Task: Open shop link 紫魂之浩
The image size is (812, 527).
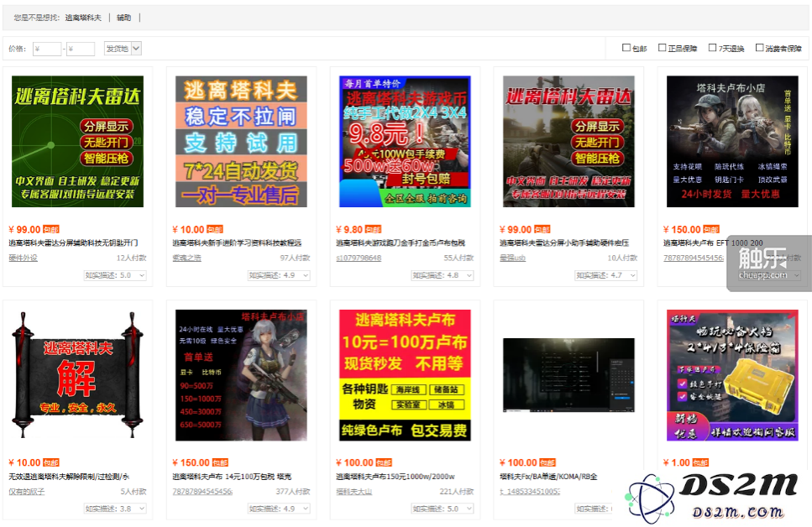Action: [x=187, y=258]
